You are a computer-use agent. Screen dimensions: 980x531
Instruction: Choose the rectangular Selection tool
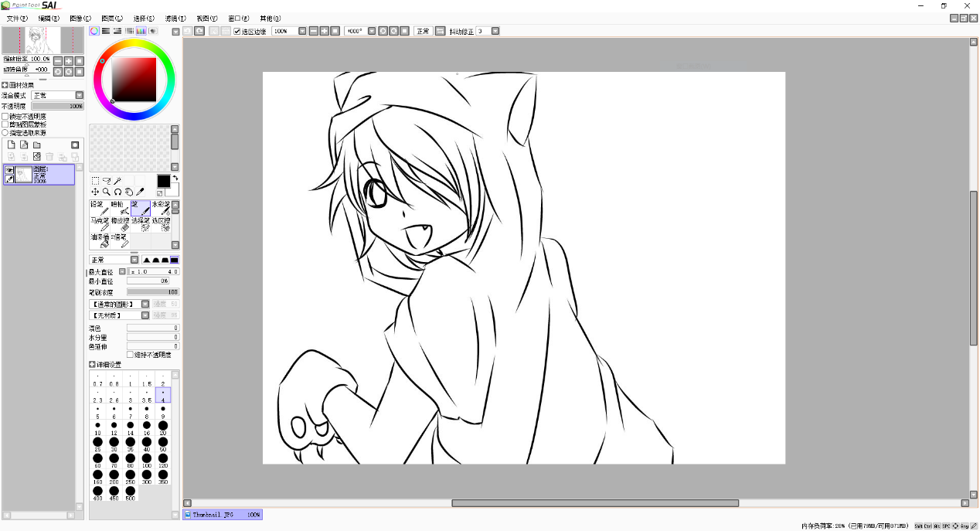pos(95,181)
